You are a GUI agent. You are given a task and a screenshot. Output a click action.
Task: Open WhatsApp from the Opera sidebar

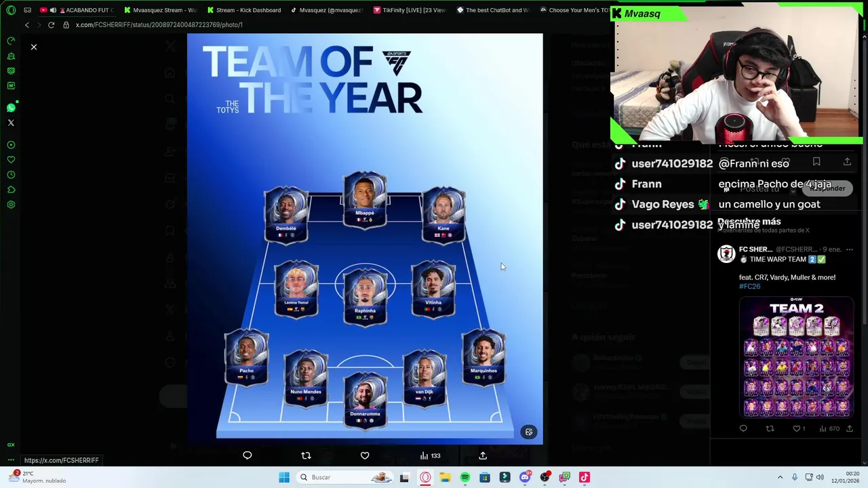11,108
